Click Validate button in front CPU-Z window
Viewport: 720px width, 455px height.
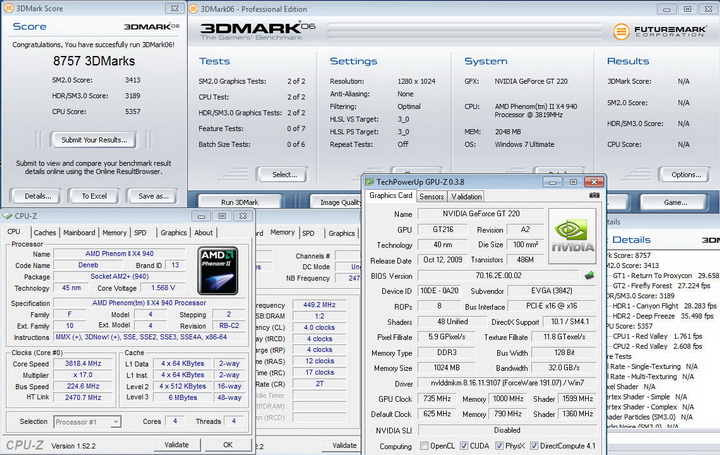pos(177,444)
